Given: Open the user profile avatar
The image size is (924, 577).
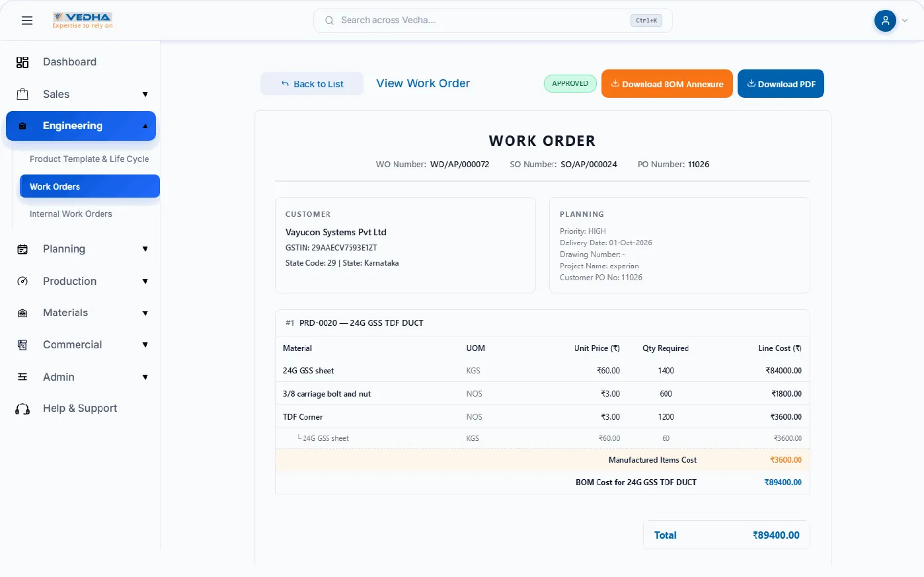Looking at the screenshot, I should point(885,20).
